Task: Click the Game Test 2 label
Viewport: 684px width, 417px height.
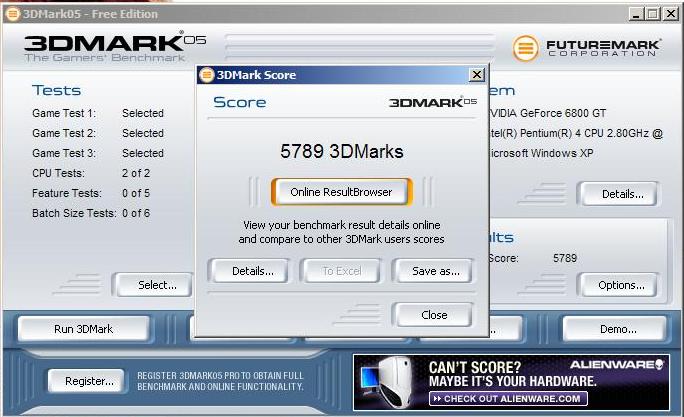Action: click(x=64, y=133)
